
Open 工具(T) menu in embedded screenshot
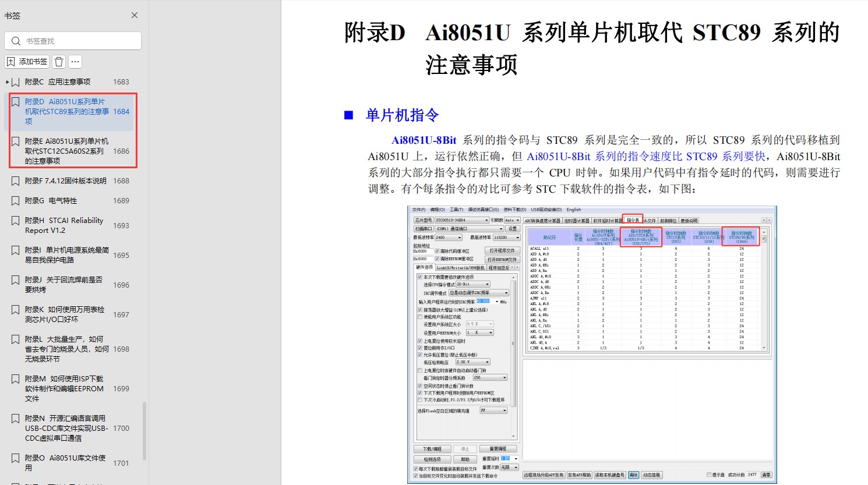tap(456, 210)
